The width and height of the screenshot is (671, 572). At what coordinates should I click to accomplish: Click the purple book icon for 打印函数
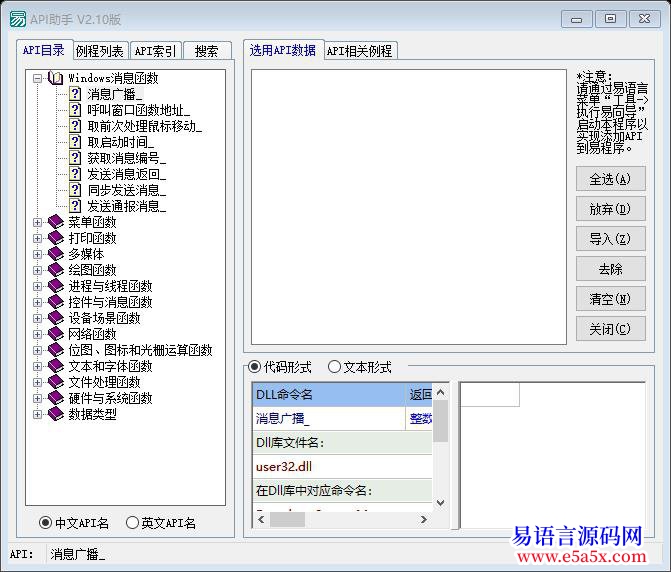tap(56, 238)
